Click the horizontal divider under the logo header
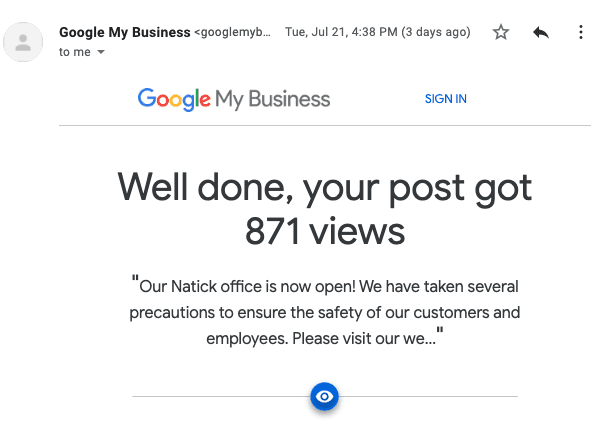 pos(325,125)
